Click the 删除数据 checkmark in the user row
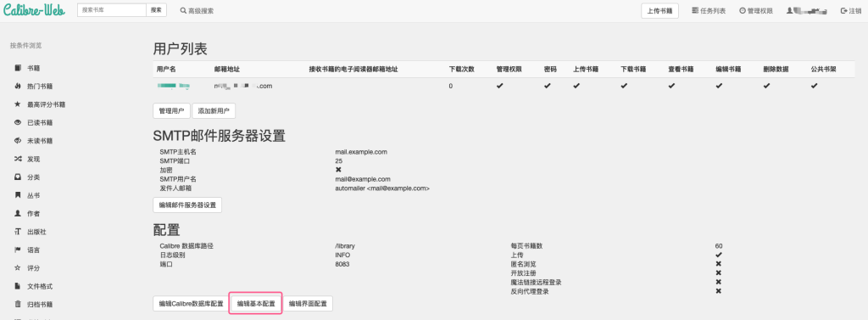 pos(766,86)
